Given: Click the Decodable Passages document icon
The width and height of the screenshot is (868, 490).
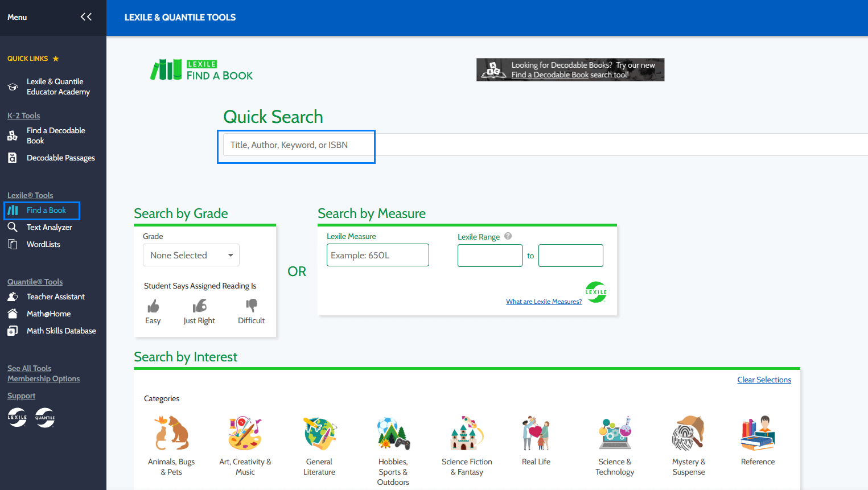Looking at the screenshot, I should coord(13,158).
